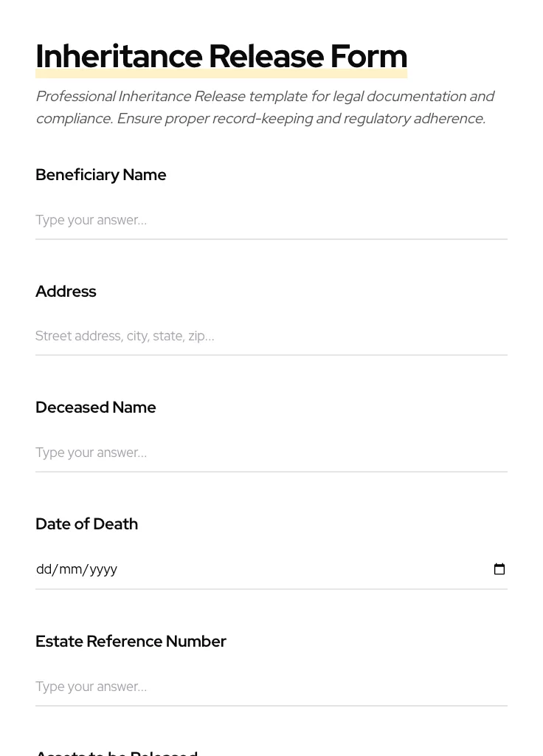543x756 pixels.
Task: Click the Deceased Name label
Action: pos(95,407)
